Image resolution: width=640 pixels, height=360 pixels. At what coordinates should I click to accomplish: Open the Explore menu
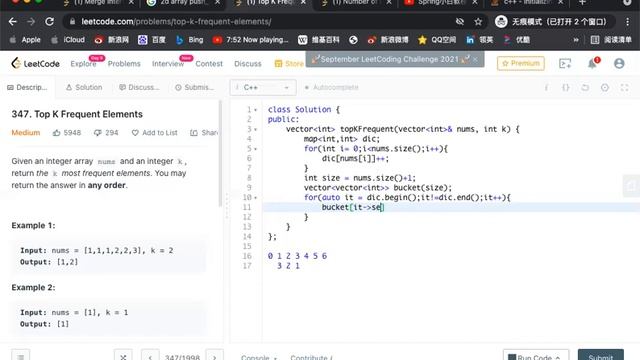click(83, 64)
